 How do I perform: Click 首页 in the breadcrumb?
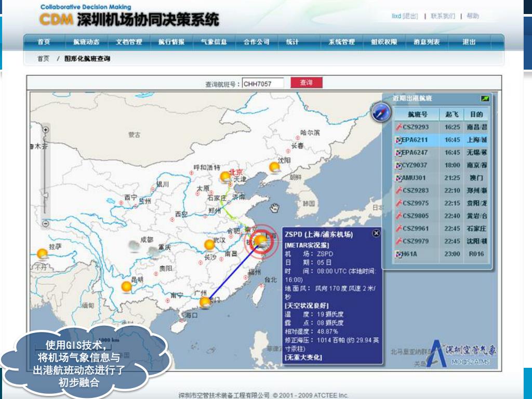point(43,58)
